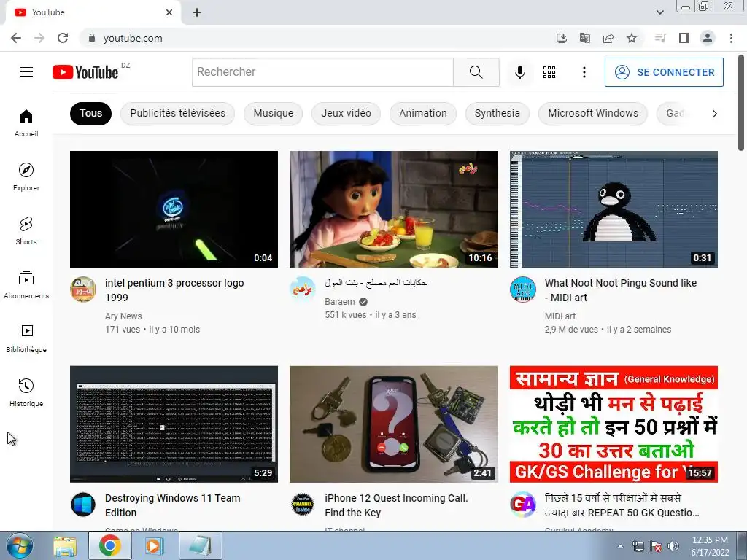Open Chrome media control icon
This screenshot has height=560, width=747.
660,38
